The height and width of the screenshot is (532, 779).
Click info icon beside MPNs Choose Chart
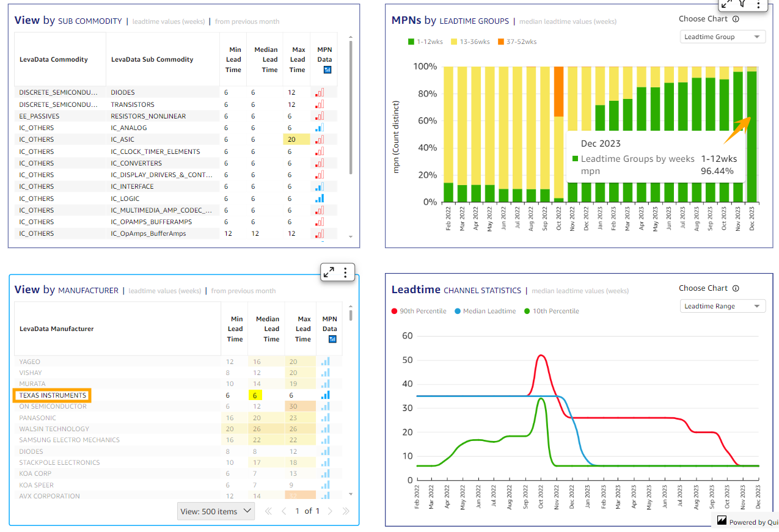point(736,19)
